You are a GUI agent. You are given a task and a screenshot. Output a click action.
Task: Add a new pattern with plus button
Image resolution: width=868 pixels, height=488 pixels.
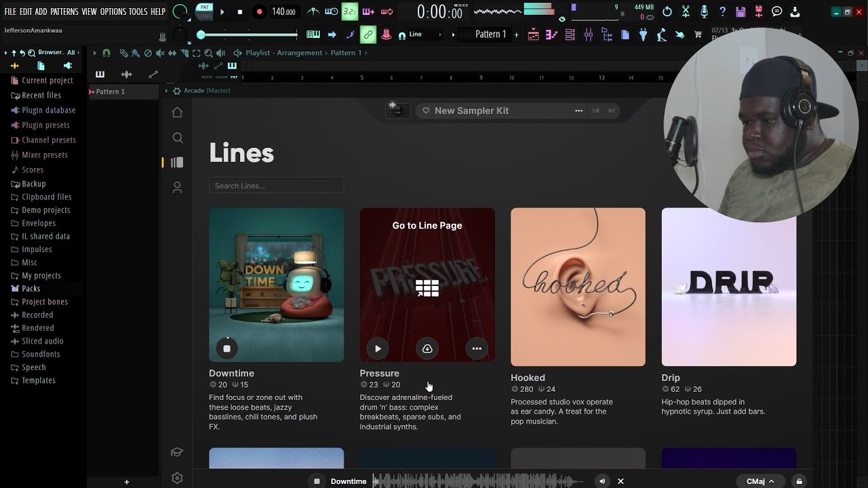tap(517, 35)
